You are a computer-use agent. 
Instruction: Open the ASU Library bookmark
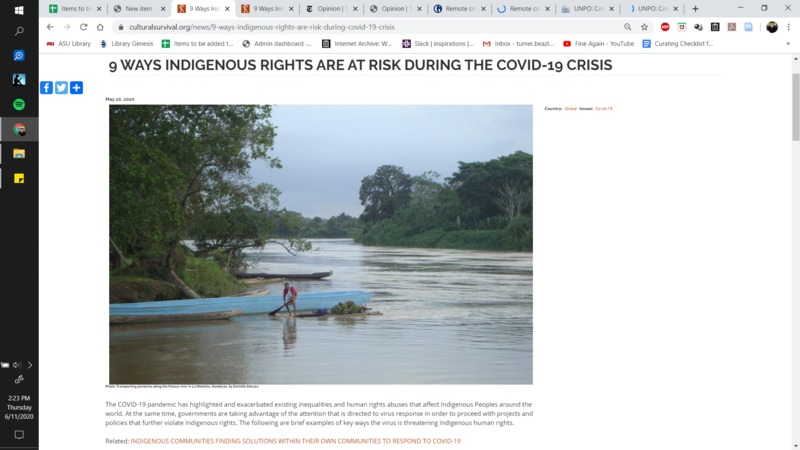68,44
